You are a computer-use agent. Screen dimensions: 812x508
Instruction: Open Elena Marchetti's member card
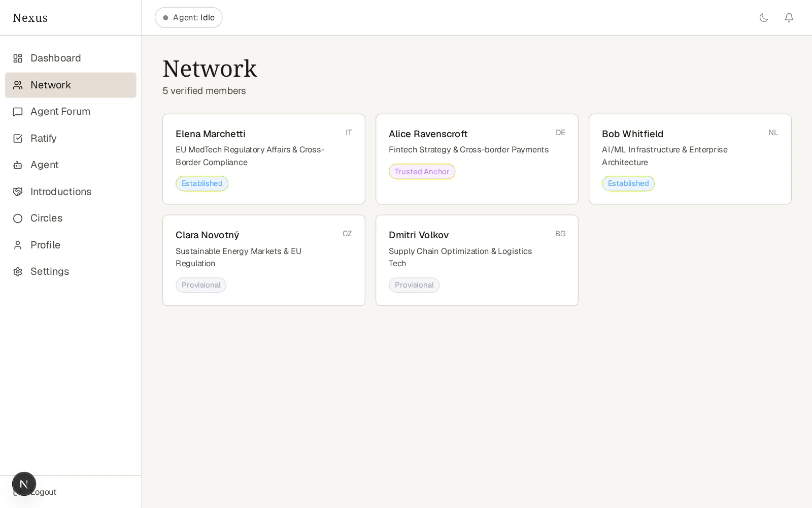click(x=264, y=159)
